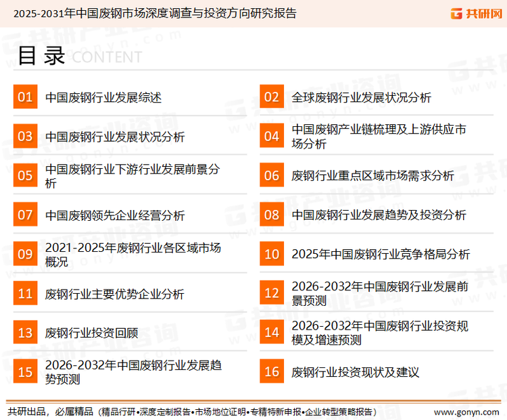
Task: Click the orange 10 number box
Action: (x=272, y=254)
